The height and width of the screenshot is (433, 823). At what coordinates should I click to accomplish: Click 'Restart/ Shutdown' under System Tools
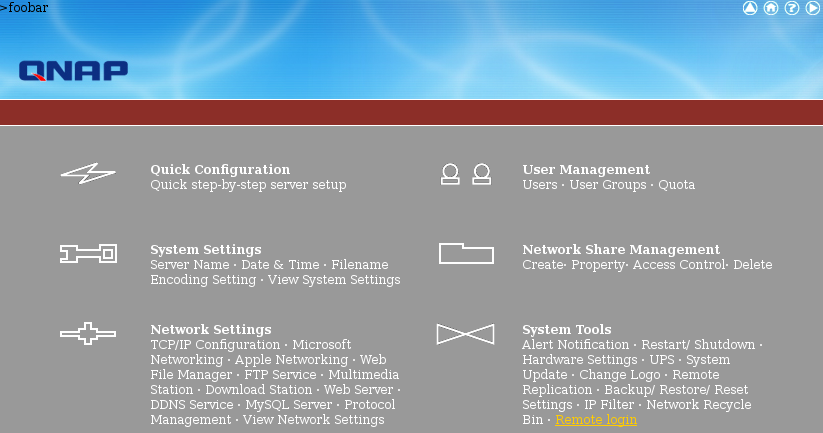pos(698,345)
